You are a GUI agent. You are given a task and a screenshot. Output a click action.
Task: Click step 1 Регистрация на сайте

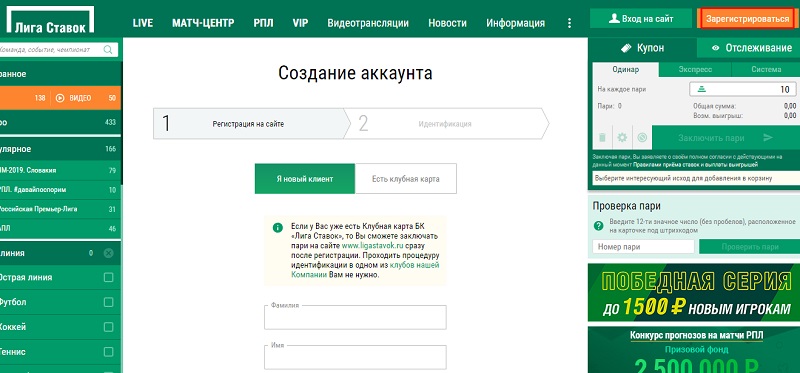pyautogui.click(x=248, y=123)
